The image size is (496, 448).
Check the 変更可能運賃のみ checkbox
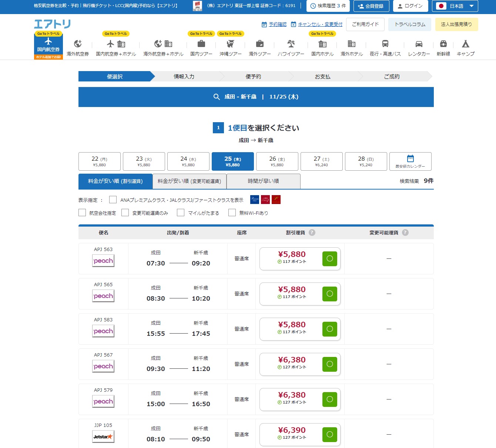[125, 213]
